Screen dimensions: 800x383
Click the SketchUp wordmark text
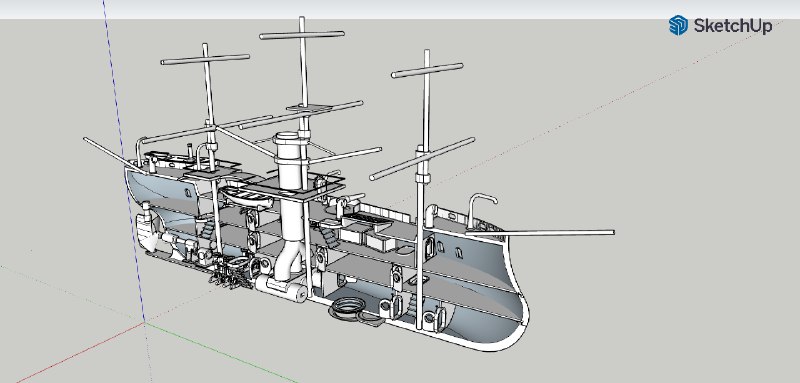[733, 25]
